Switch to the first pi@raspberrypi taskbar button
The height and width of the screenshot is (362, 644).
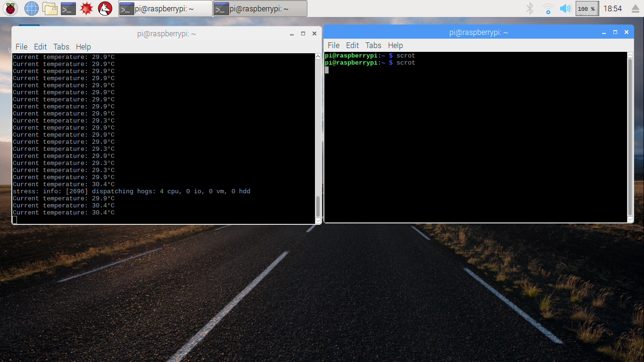(x=165, y=8)
